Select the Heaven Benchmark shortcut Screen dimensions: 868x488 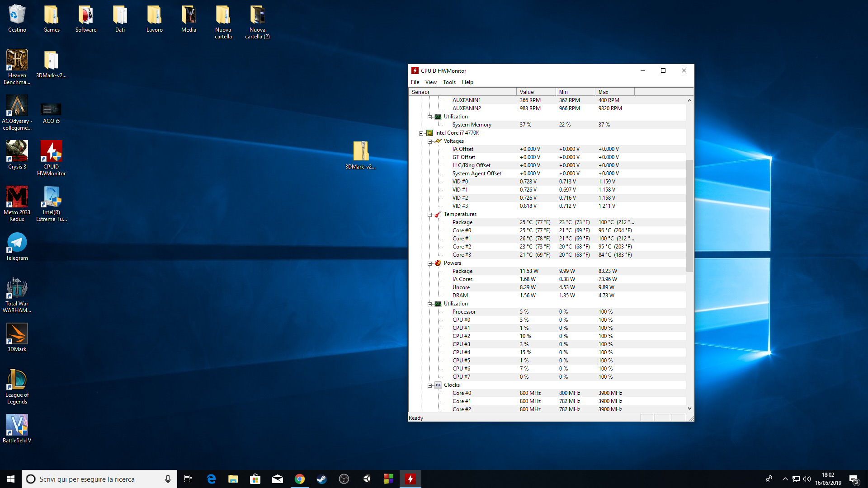pyautogui.click(x=17, y=67)
